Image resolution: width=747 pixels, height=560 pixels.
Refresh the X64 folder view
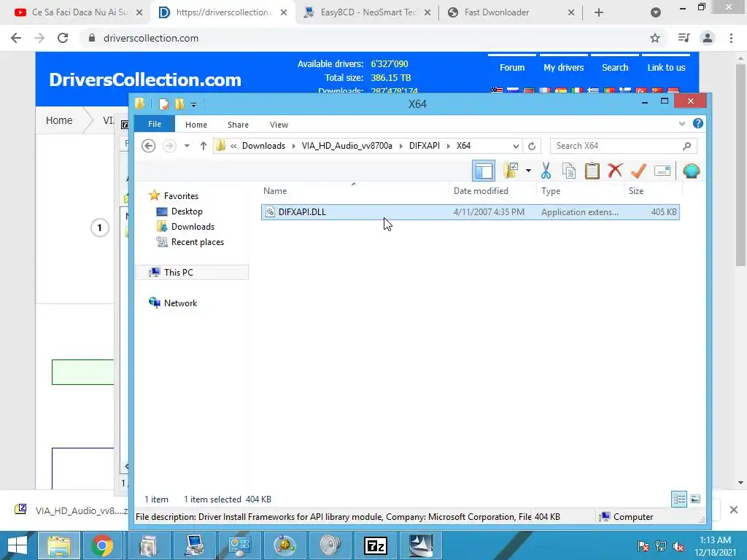click(x=532, y=146)
